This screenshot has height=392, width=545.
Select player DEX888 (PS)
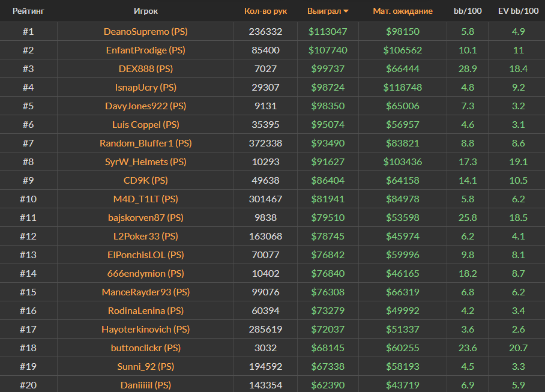[145, 68]
